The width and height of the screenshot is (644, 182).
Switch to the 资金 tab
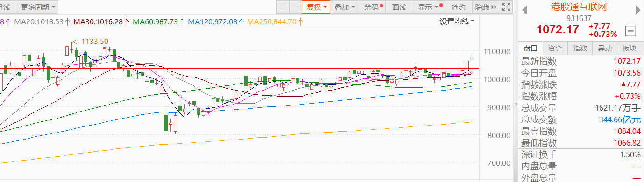coord(555,48)
